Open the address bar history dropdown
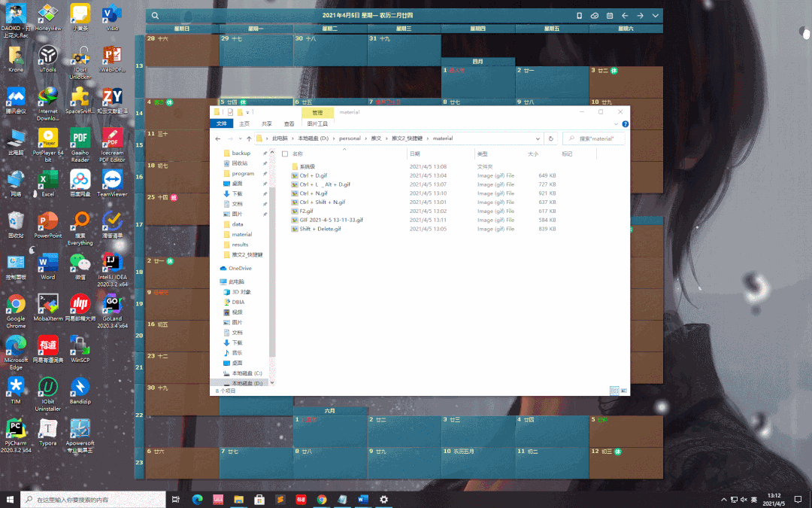812x508 pixels. pyautogui.click(x=538, y=138)
